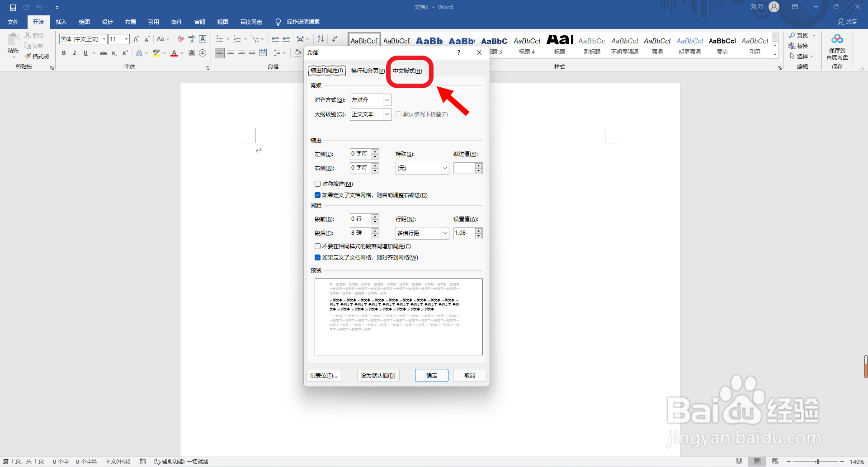Switch to the 换行和分页 tab
The height and width of the screenshot is (467, 868).
pyautogui.click(x=368, y=71)
